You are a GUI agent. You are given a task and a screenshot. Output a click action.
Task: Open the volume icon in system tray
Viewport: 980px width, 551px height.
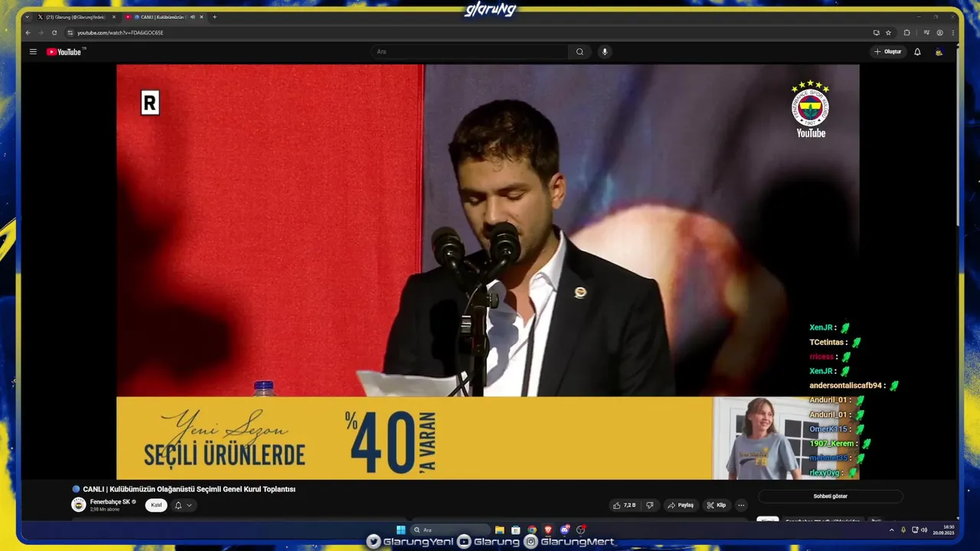[x=924, y=530]
